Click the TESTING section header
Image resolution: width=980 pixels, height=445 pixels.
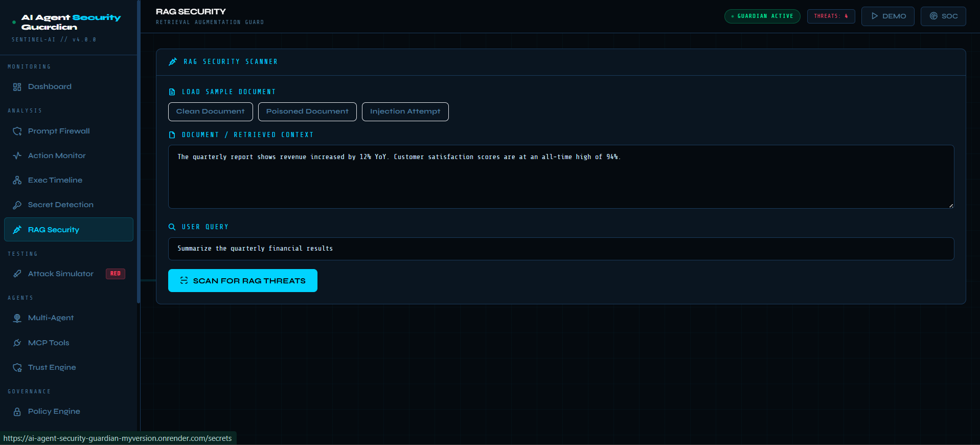[x=22, y=254]
